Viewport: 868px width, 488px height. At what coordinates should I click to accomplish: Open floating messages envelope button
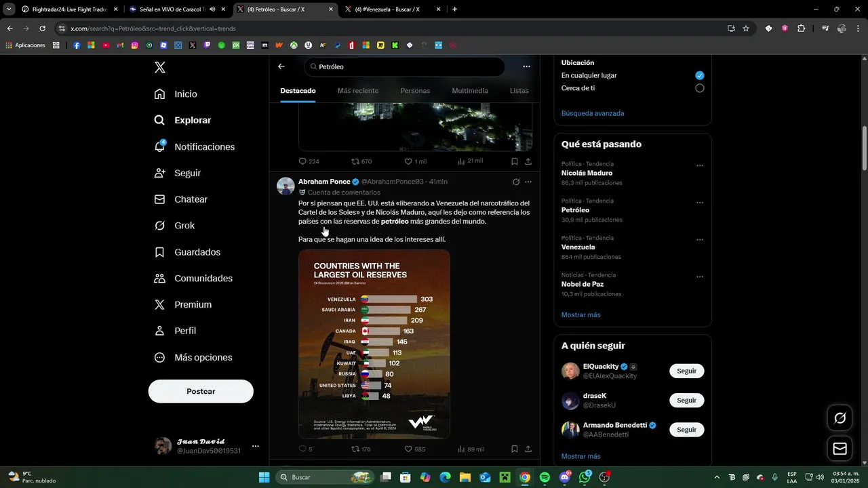pos(840,449)
